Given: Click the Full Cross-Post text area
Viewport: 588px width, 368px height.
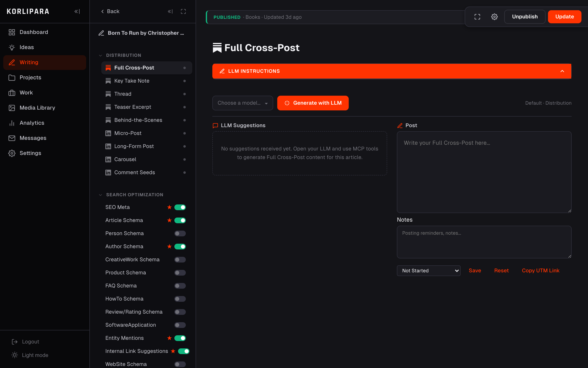Looking at the screenshot, I should pyautogui.click(x=484, y=172).
